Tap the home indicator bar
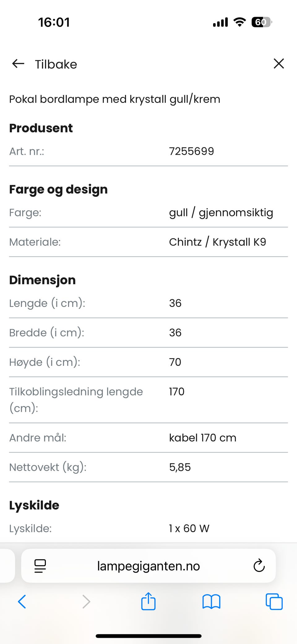 (148, 636)
